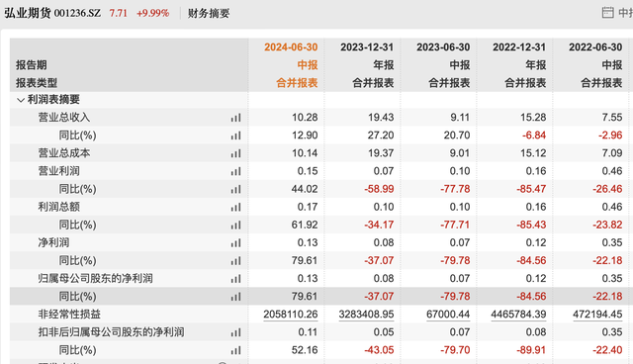633x364 pixels.
Task: Select the 2022-06-30 report column header
Action: 595,47
